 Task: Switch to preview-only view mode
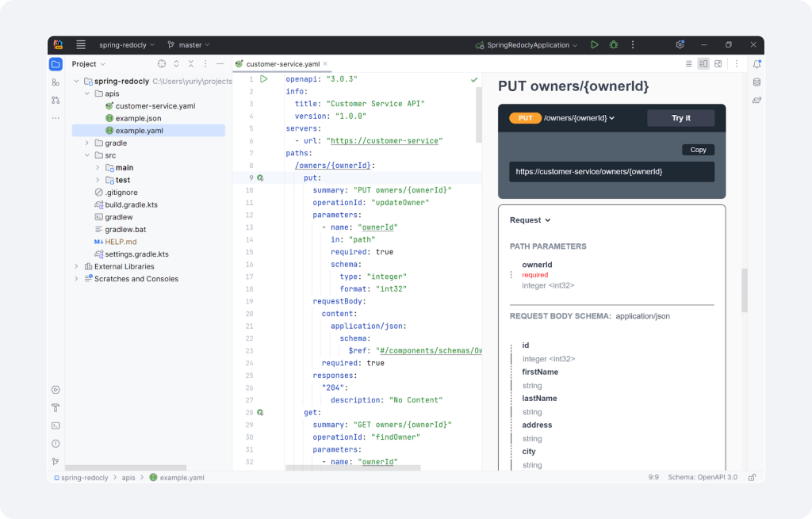coord(718,63)
